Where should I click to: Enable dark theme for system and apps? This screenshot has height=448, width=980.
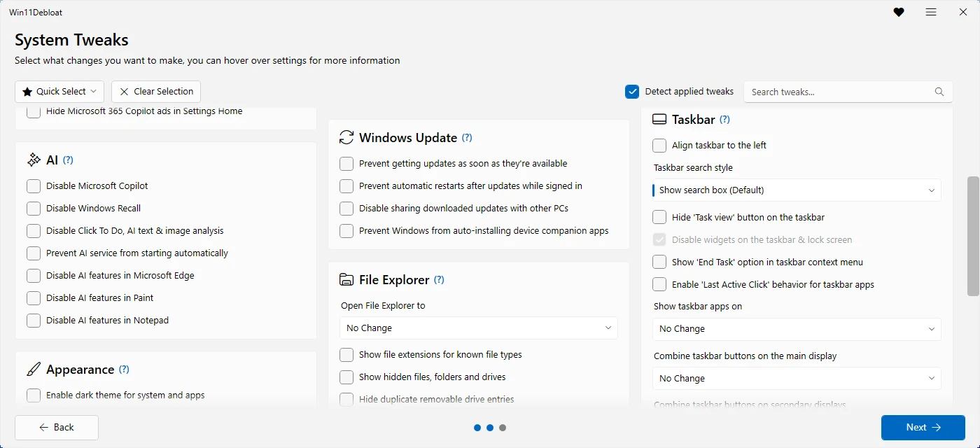[34, 395]
